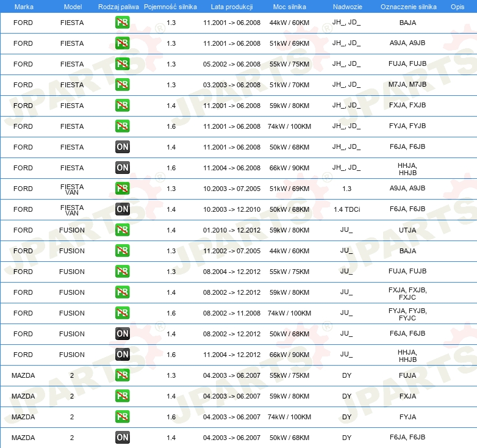Click the Moc silnika column header
This screenshot has height=448, width=477.
coord(289,7)
